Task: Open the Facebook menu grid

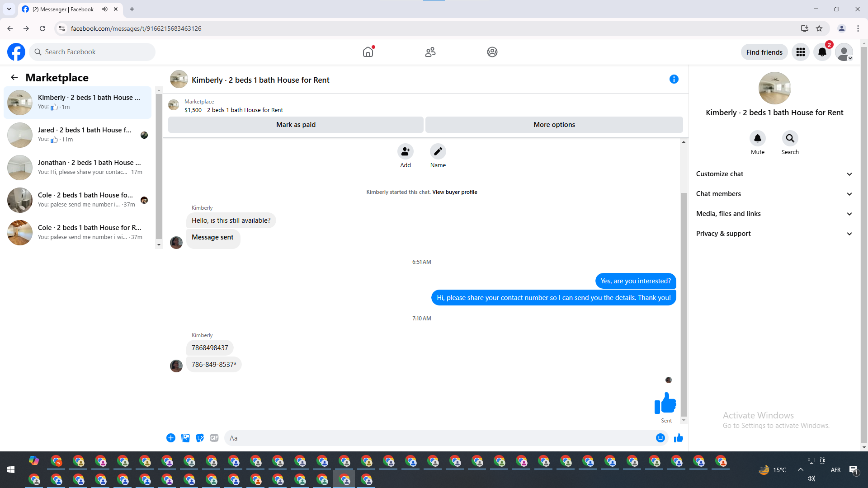Action: [800, 52]
